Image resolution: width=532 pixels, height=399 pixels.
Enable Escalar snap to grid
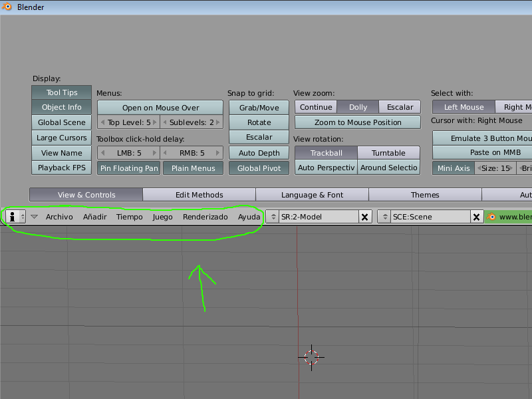pos(259,137)
